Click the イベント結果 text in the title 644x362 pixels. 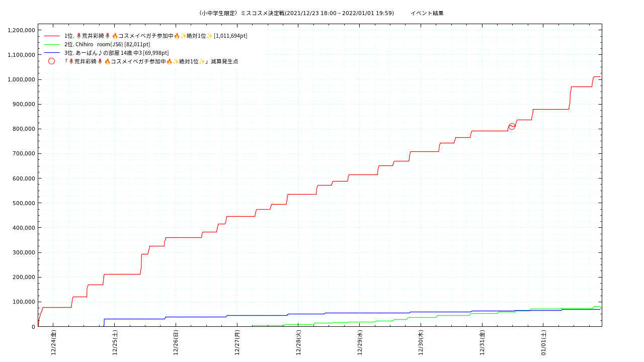(427, 13)
